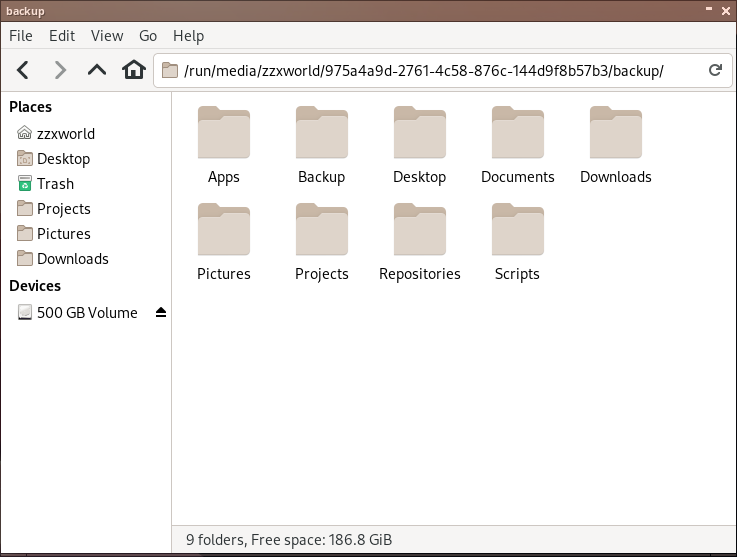Open the Edit menu

(62, 36)
